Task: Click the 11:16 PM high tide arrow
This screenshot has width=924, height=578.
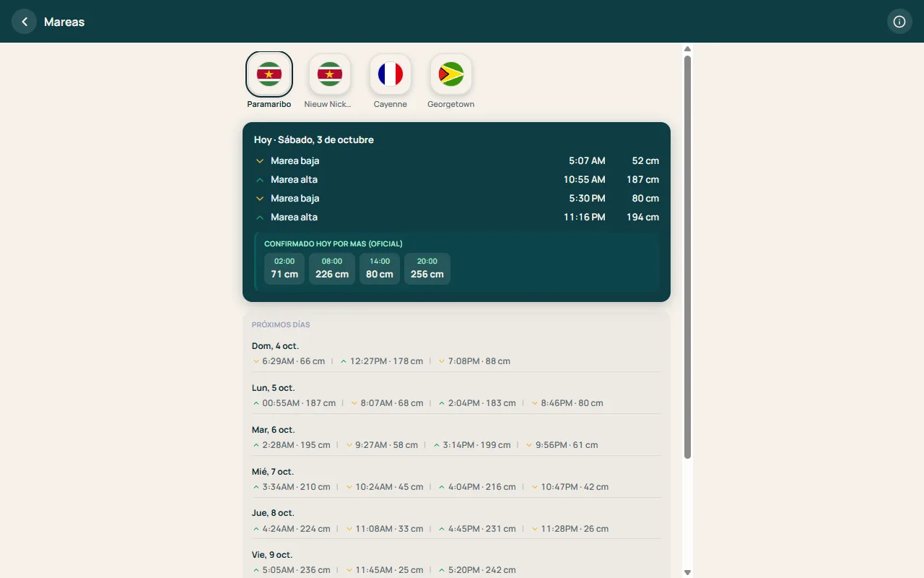Action: (260, 217)
